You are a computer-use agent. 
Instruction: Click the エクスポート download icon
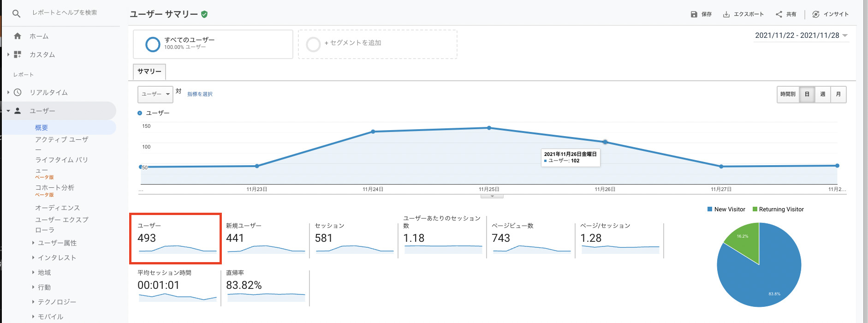(x=726, y=14)
